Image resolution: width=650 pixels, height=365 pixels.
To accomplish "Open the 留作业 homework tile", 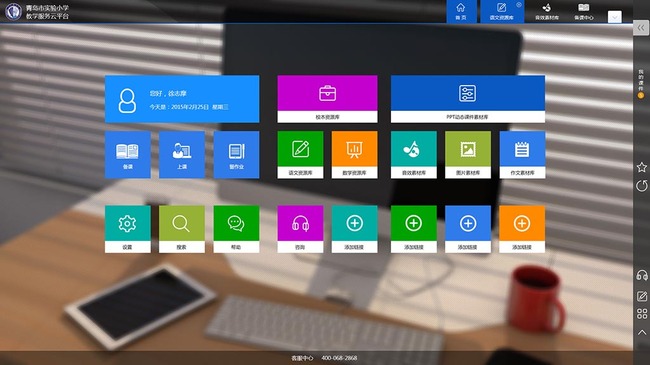I will pos(236,155).
